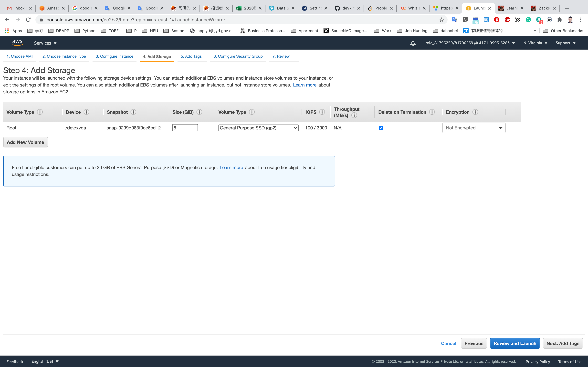Viewport: 588px width, 367px height.
Task: Uncheck Delete on Termination checkbox
Action: tap(381, 128)
